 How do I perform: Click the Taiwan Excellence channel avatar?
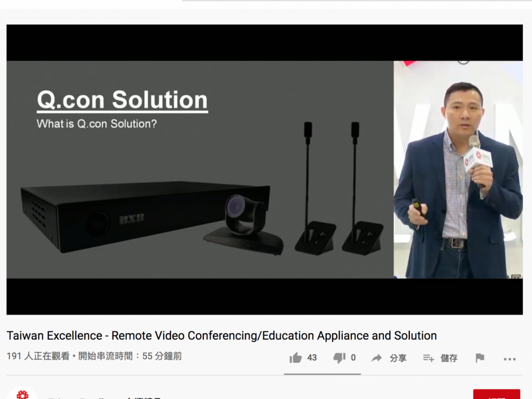(x=22, y=393)
